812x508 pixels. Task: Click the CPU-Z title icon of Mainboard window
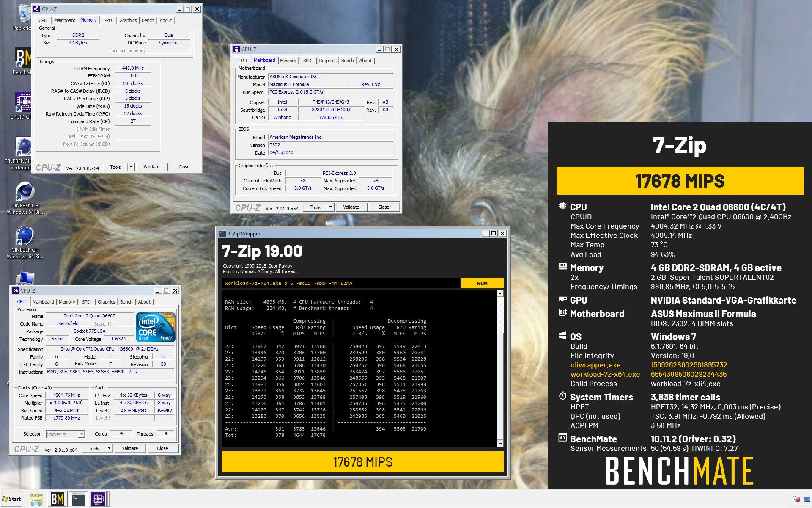click(236, 49)
